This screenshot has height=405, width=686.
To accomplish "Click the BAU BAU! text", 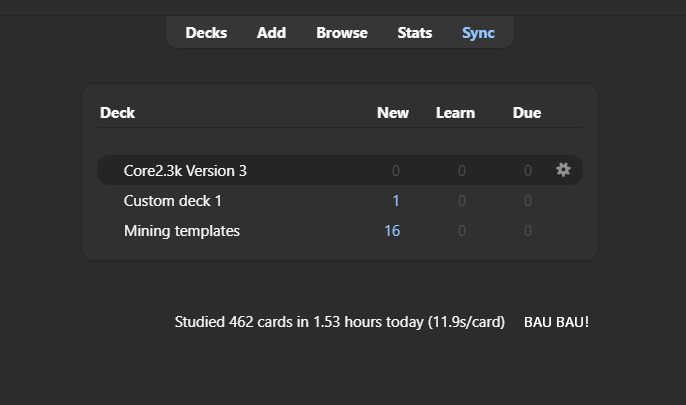I will pyautogui.click(x=556, y=323).
